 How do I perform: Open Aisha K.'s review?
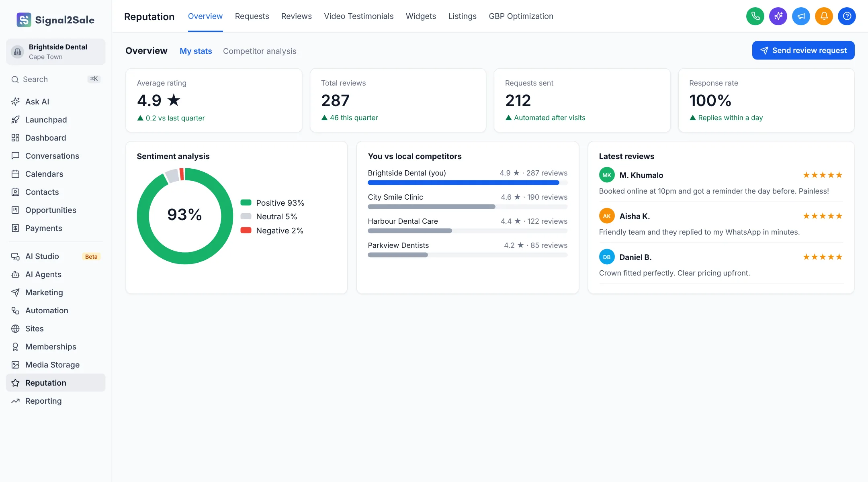[x=721, y=224]
